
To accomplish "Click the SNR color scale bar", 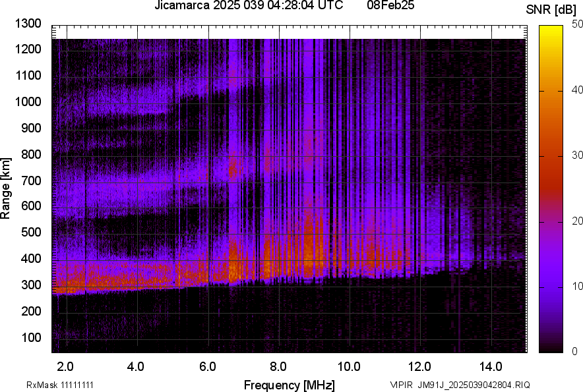I will (551, 189).
